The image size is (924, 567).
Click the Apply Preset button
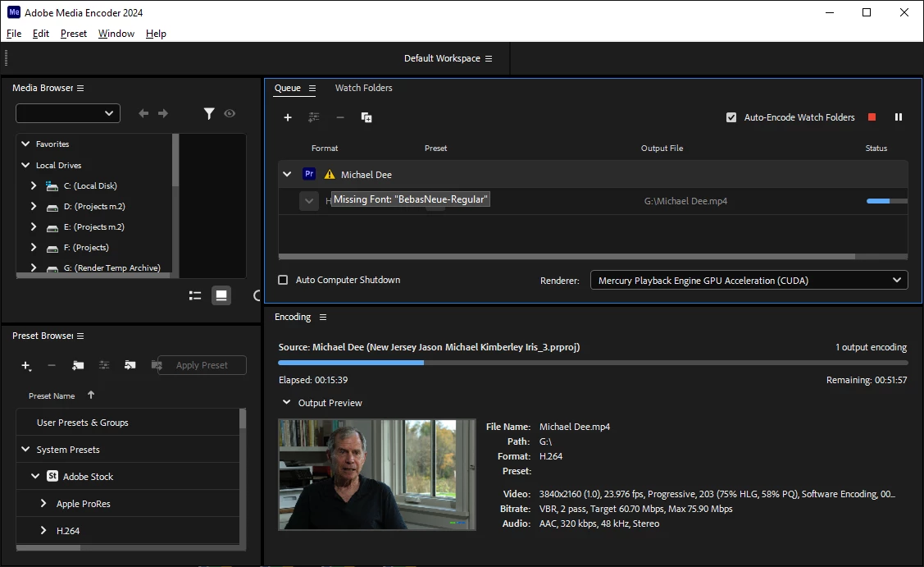(x=202, y=365)
